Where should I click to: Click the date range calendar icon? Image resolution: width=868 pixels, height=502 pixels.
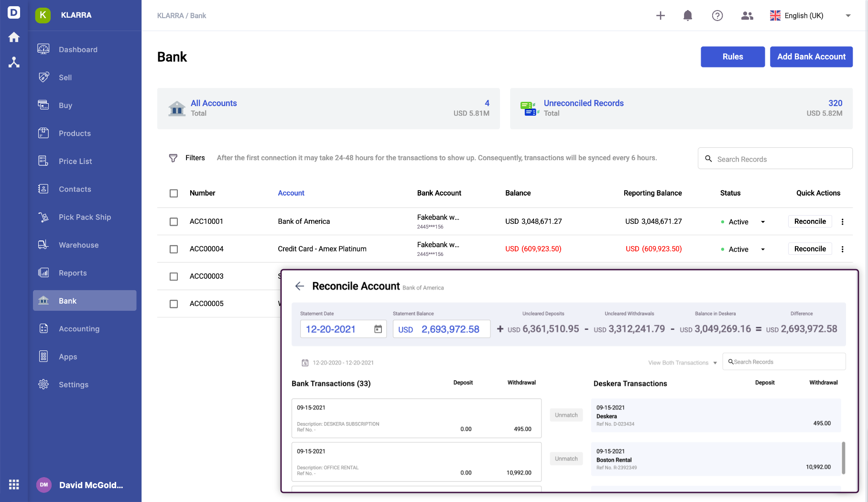(305, 363)
